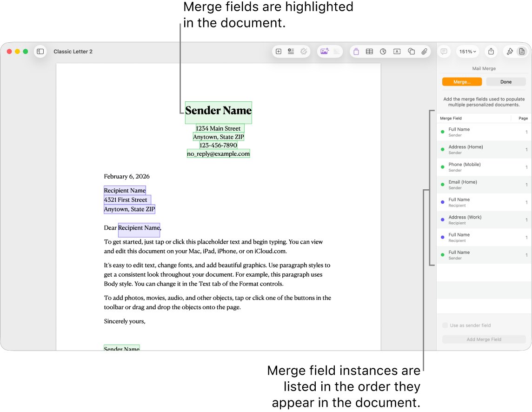The image size is (532, 412).
Task: Click the Document sidebar icon
Action: pos(522,52)
